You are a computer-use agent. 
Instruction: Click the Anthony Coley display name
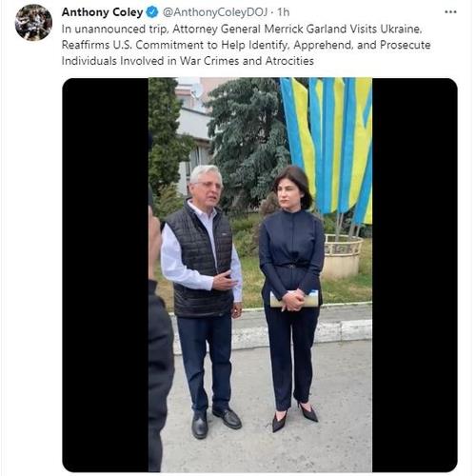tap(102, 12)
